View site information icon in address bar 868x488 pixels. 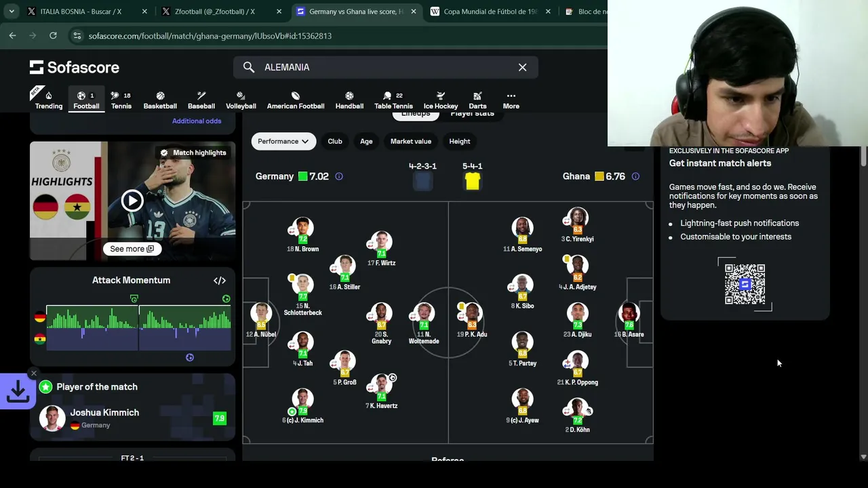[x=77, y=36]
